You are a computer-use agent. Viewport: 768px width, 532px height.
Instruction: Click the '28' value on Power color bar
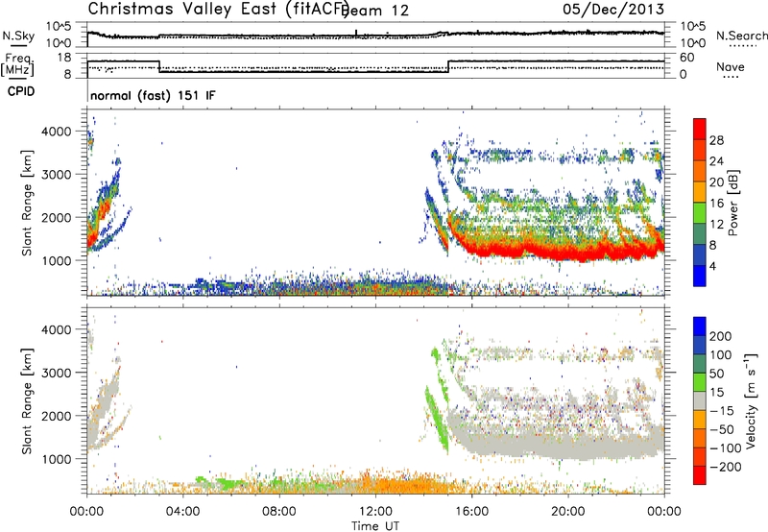(x=716, y=140)
